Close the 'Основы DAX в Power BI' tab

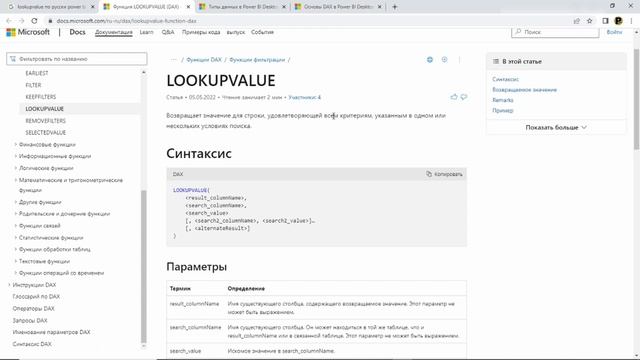(x=380, y=7)
